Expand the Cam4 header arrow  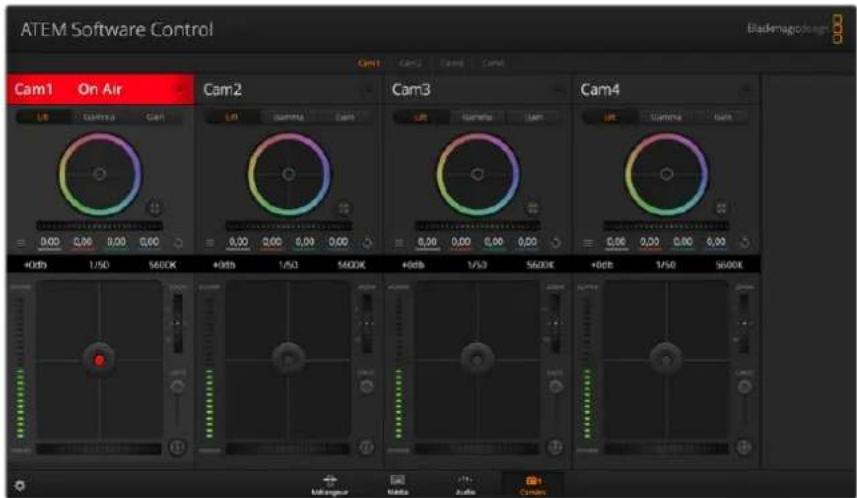point(746,90)
